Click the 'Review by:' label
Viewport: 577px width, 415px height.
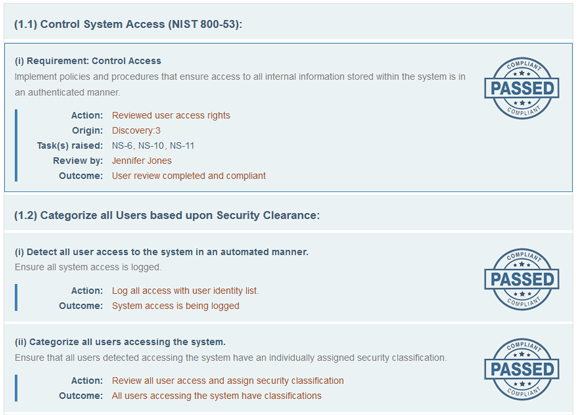coord(78,161)
